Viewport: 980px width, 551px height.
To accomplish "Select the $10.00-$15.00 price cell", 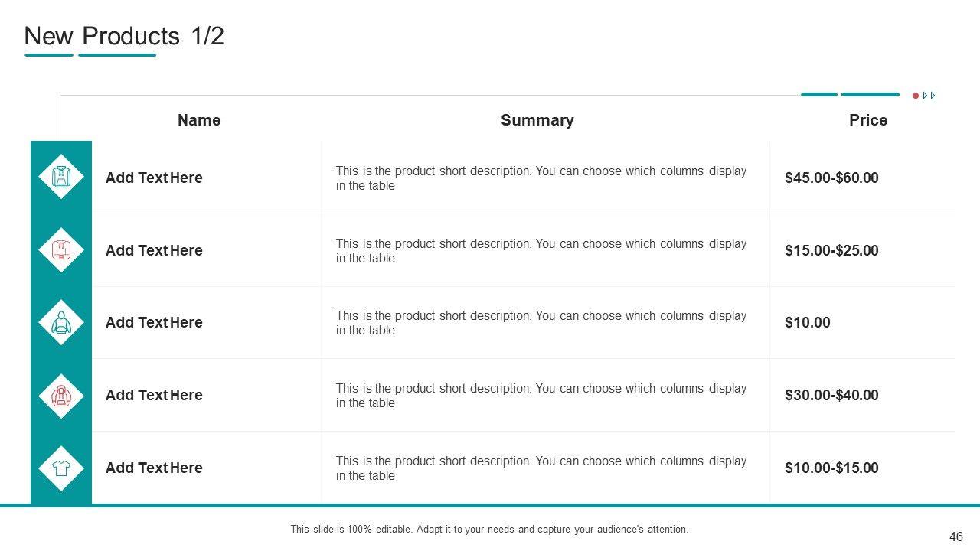I will point(831,468).
